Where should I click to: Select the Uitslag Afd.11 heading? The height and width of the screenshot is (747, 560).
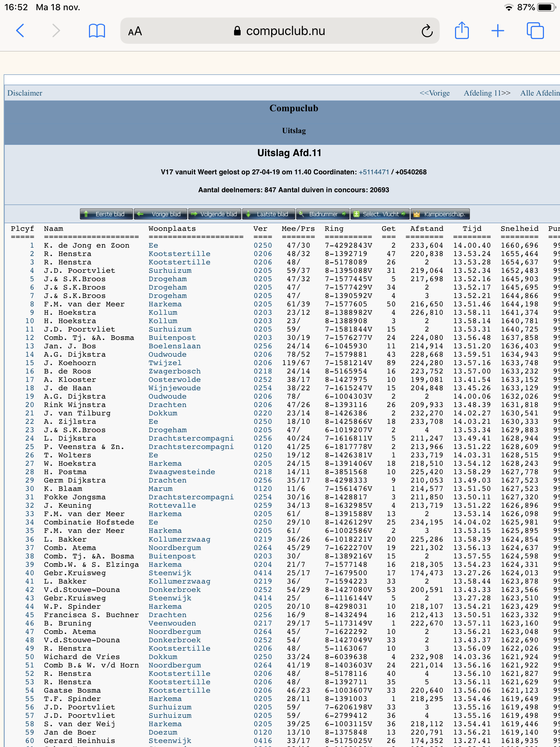[x=289, y=153]
